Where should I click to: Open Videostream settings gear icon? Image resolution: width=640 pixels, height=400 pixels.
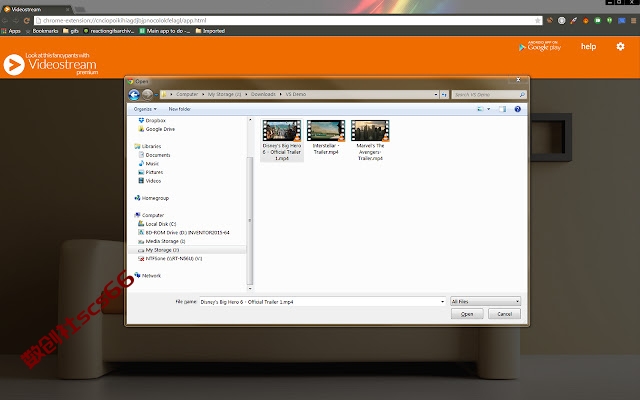click(620, 47)
